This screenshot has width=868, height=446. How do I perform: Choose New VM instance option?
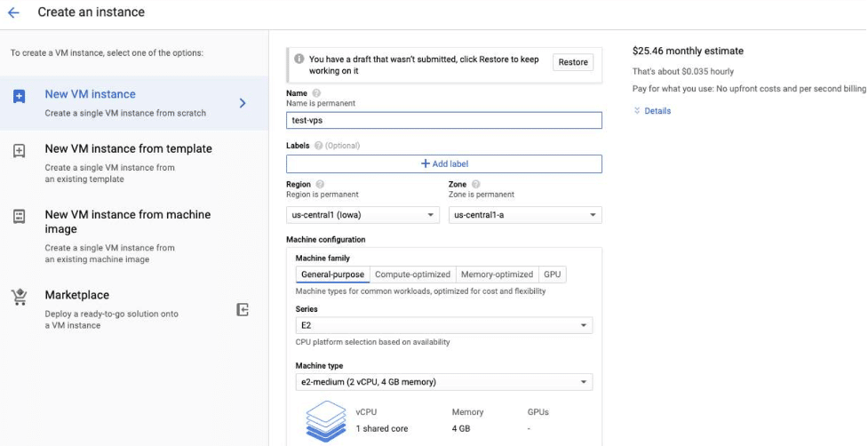pos(134,103)
